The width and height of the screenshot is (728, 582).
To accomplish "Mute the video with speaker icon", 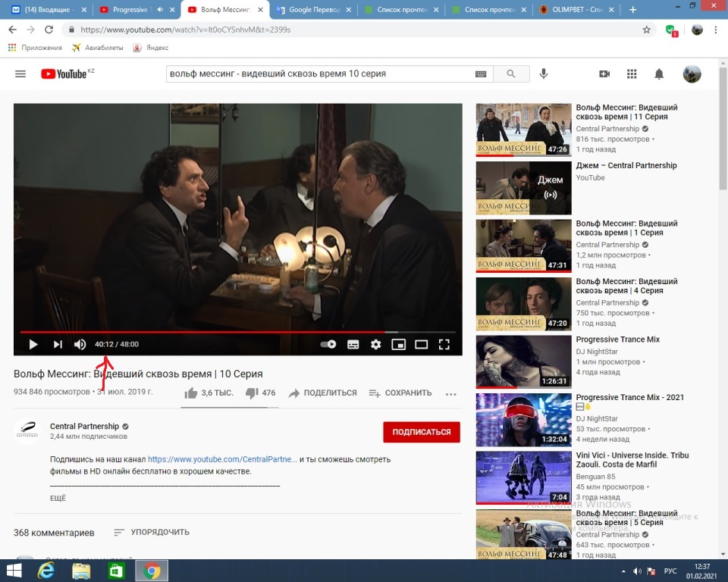I will pos(80,344).
